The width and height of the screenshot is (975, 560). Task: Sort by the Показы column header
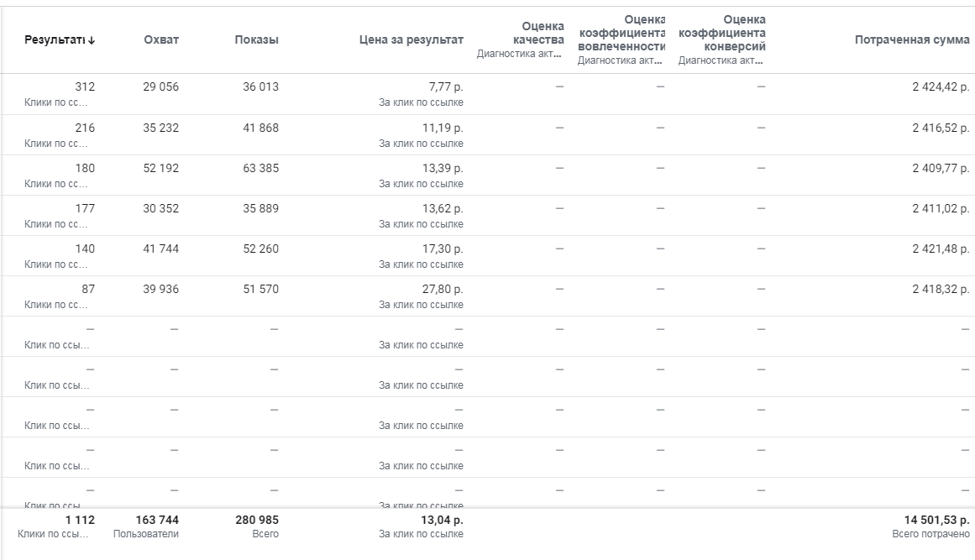tap(256, 39)
